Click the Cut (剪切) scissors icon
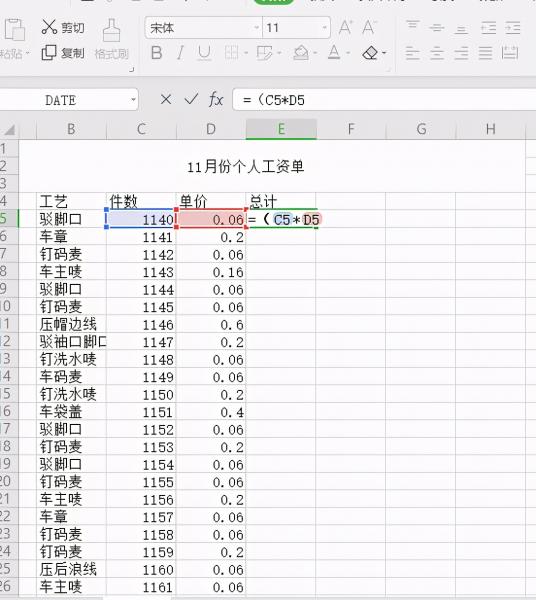Viewport: 536px width, 600px height. tap(49, 27)
